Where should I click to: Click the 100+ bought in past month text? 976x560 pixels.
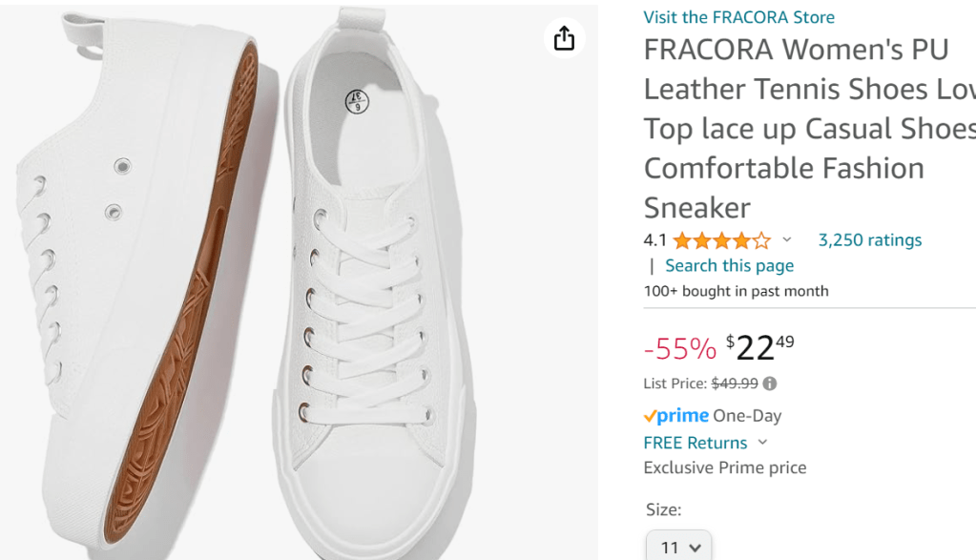pos(736,291)
